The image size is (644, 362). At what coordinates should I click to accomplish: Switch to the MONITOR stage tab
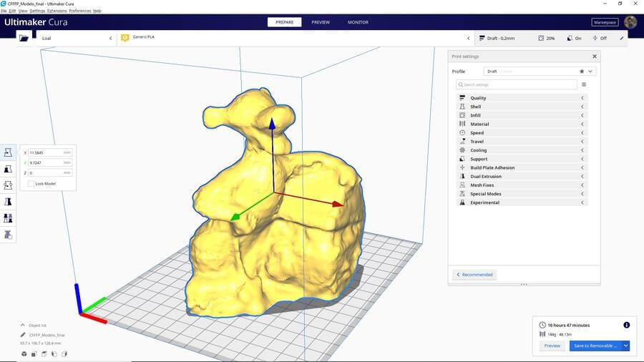tap(358, 22)
